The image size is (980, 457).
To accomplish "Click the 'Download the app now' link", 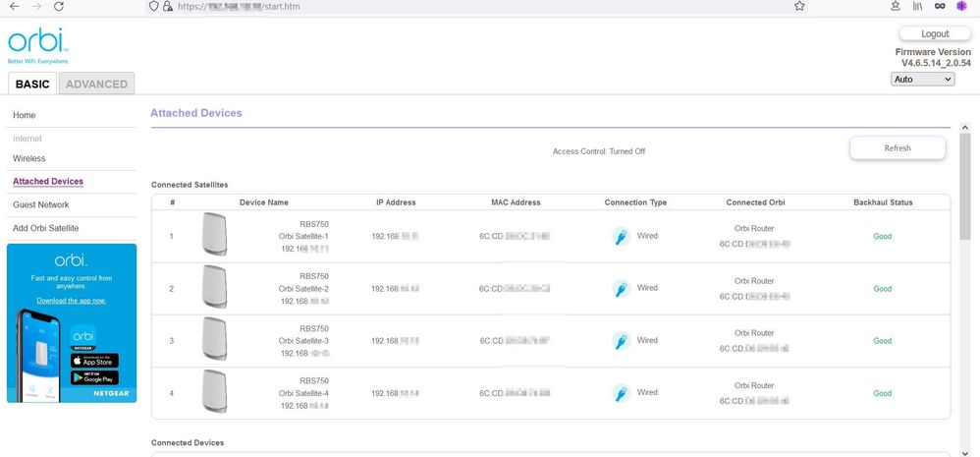I will pyautogui.click(x=72, y=301).
